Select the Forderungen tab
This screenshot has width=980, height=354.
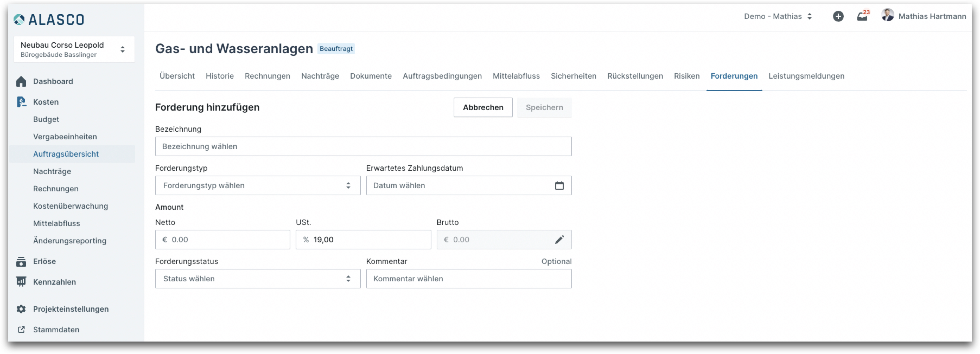coord(734,76)
